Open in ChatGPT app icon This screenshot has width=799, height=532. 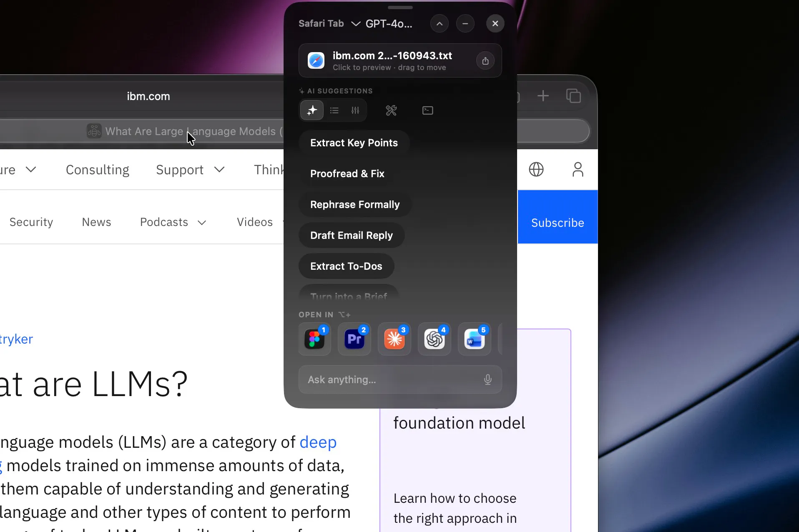(x=435, y=339)
